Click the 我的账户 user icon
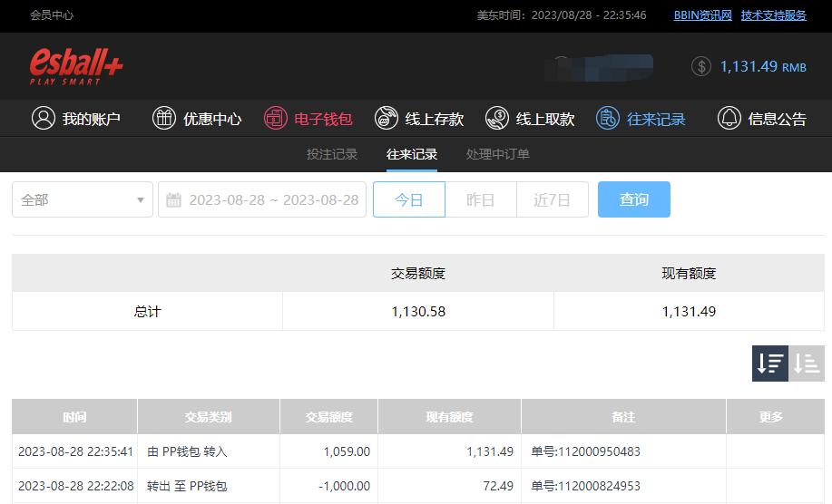This screenshot has width=832, height=504. 44,118
